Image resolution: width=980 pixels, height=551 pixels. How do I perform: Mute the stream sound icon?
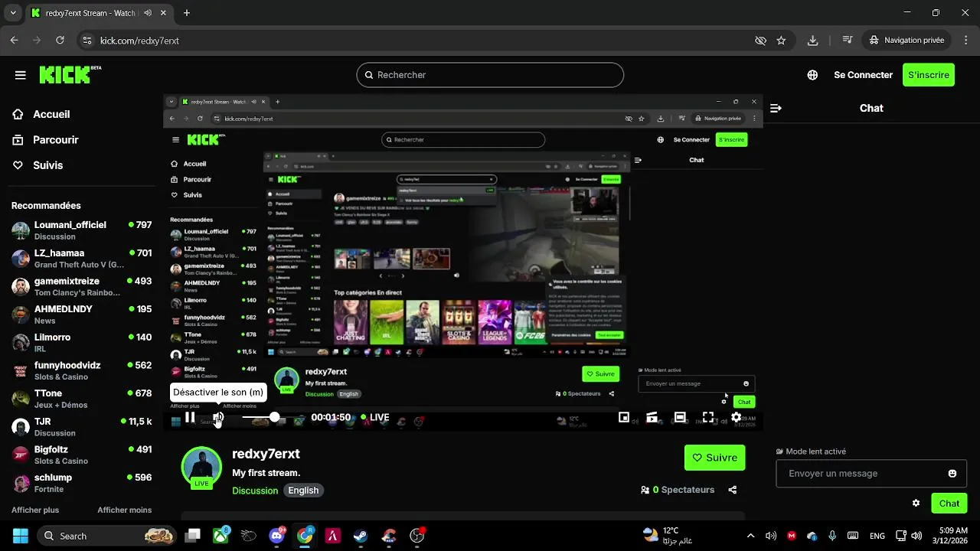[218, 417]
